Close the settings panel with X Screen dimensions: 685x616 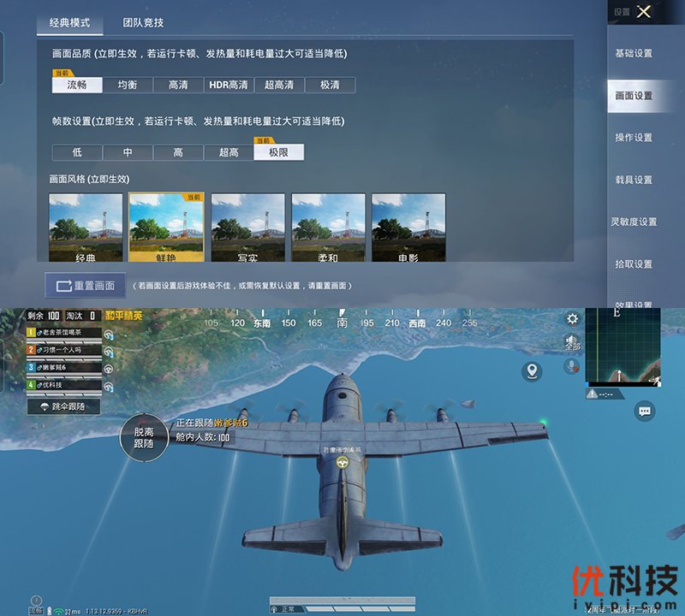(645, 11)
